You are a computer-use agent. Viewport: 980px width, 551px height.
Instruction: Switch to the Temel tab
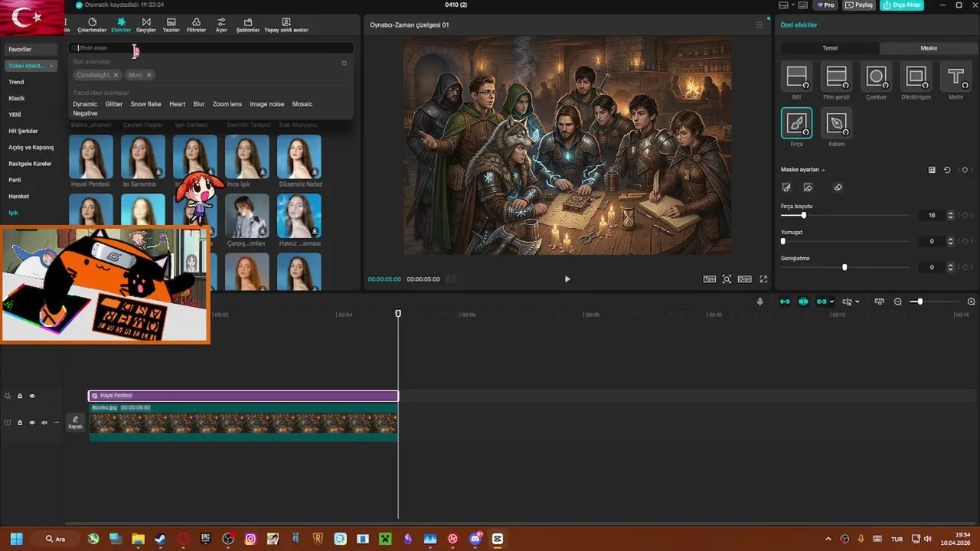(x=830, y=48)
